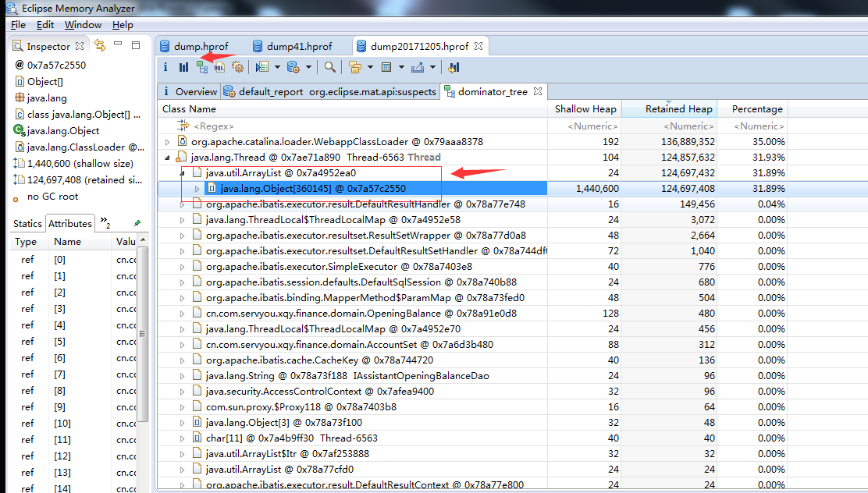Image resolution: width=868 pixels, height=493 pixels.
Task: Click the compare to another heap dump icon
Action: pyautogui.click(x=454, y=68)
